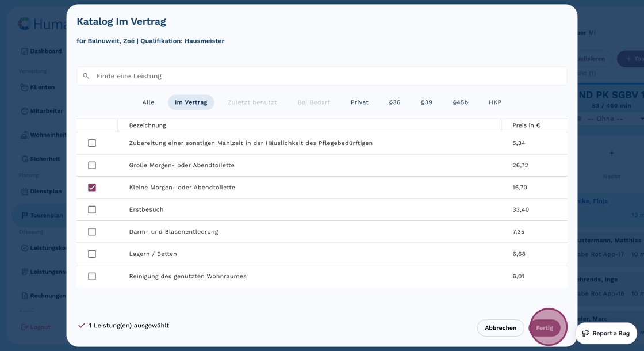The image size is (644, 351).
Task: Choose the HKP tab
Action: 495,102
